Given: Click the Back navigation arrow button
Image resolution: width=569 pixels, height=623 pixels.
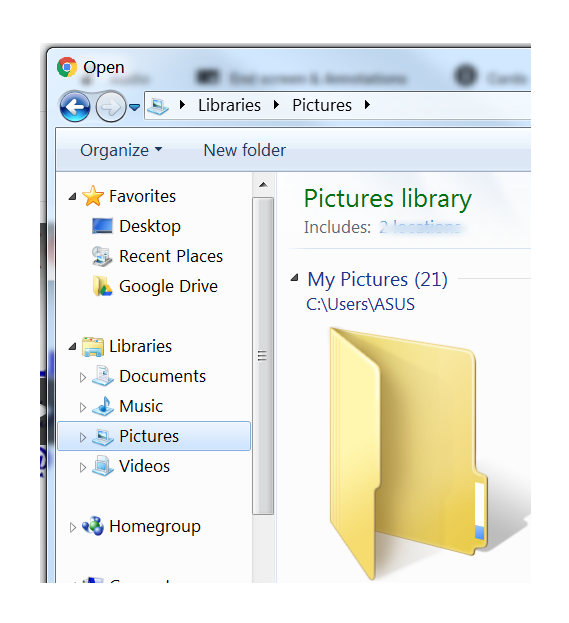Looking at the screenshot, I should [75, 106].
